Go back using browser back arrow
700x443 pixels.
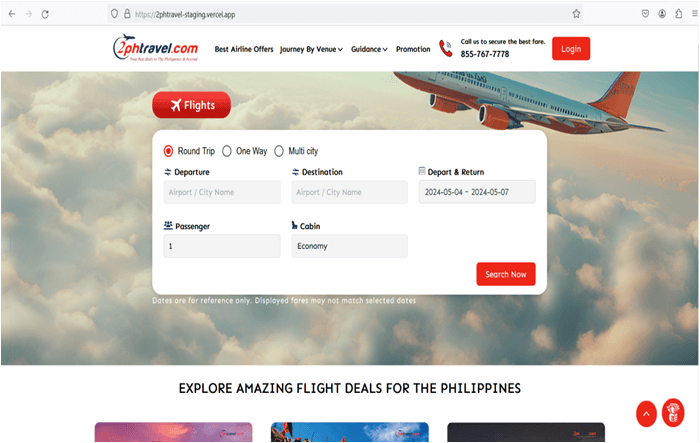[12, 14]
